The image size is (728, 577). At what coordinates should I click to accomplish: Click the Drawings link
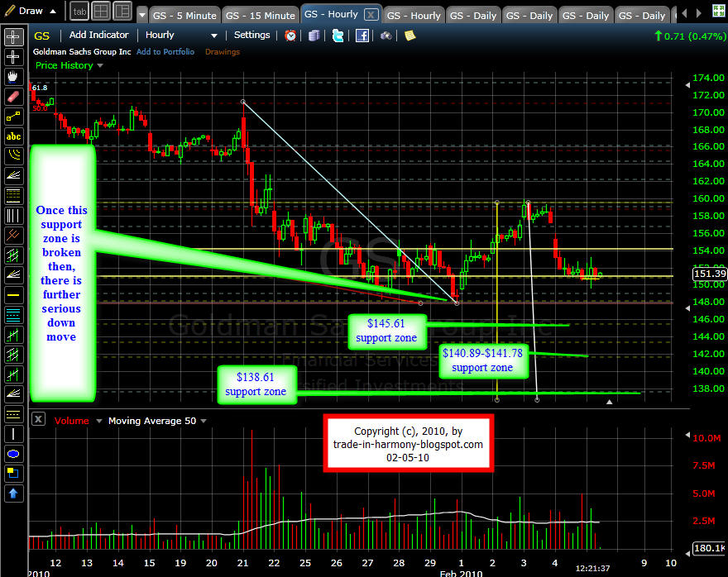[223, 52]
